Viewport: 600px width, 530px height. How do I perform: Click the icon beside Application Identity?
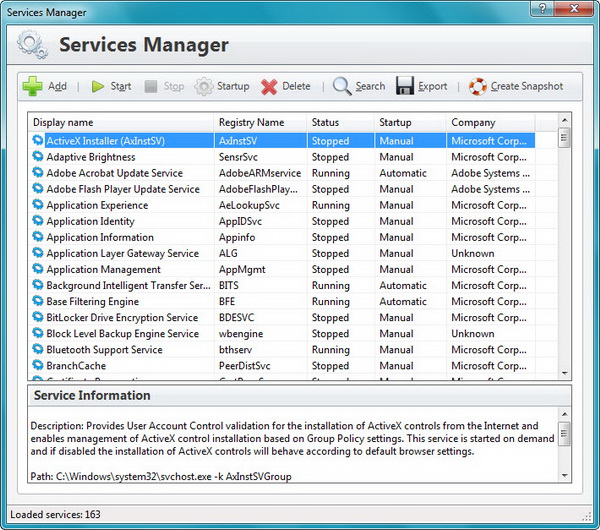coord(38,221)
